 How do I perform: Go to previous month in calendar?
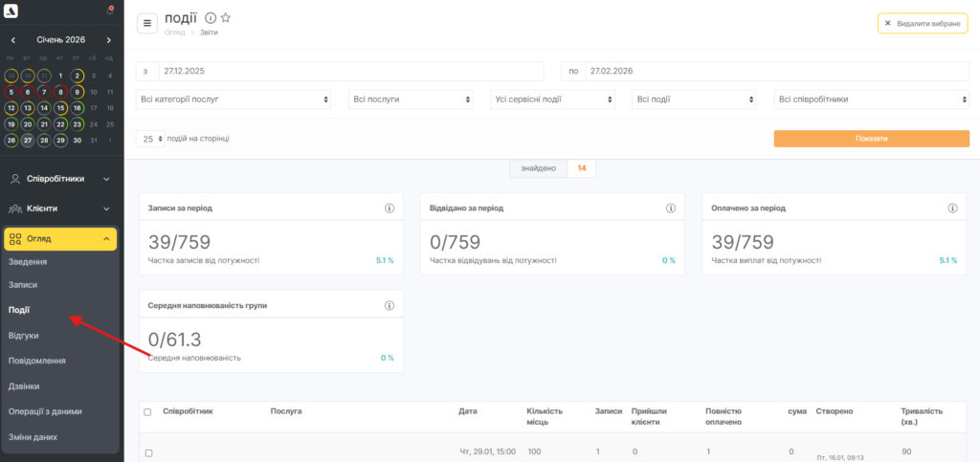tap(13, 40)
